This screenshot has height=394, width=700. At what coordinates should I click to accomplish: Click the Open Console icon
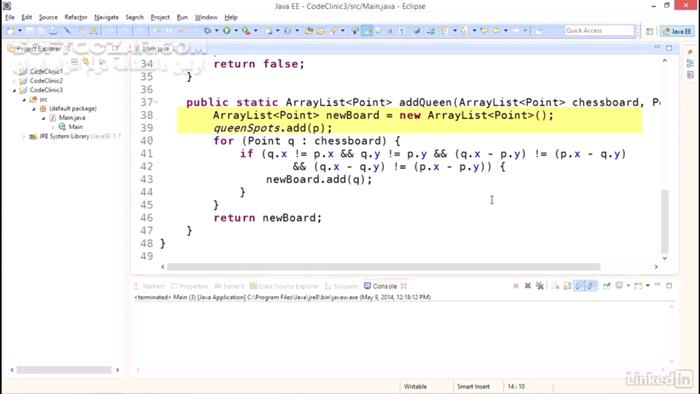pyautogui.click(x=638, y=286)
